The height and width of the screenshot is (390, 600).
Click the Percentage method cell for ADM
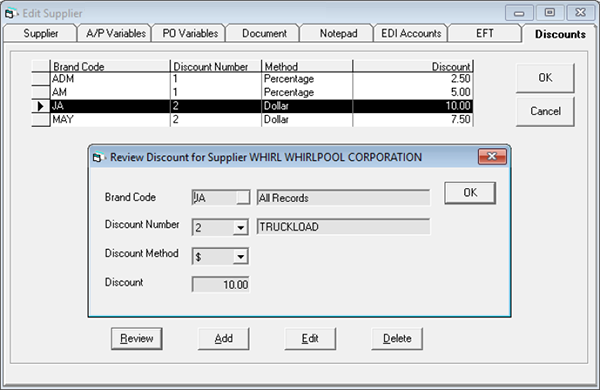pyautogui.click(x=307, y=79)
